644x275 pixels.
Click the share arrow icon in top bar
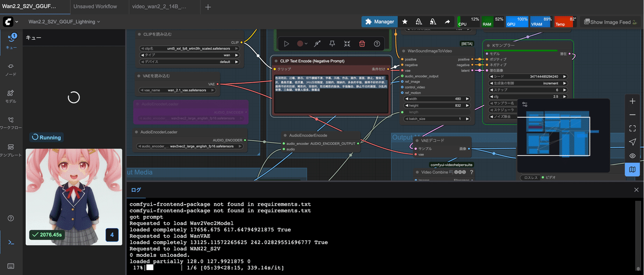click(x=447, y=21)
